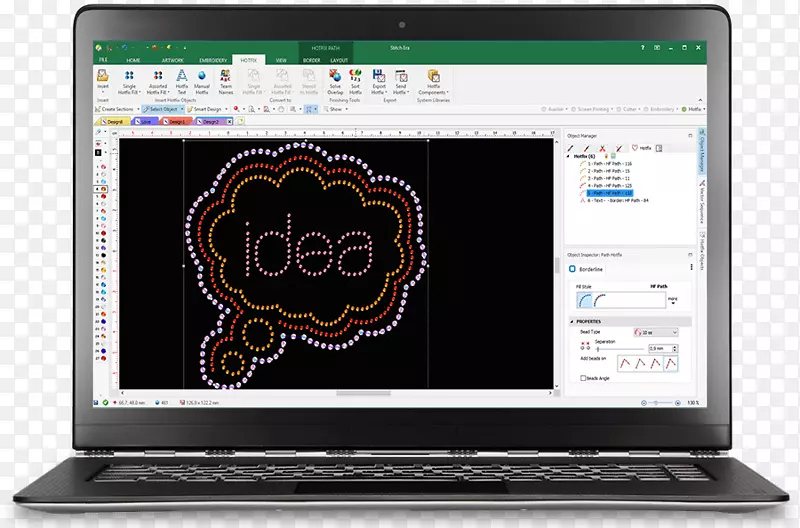Open the Smart Design dropdown arrow

coord(226,109)
